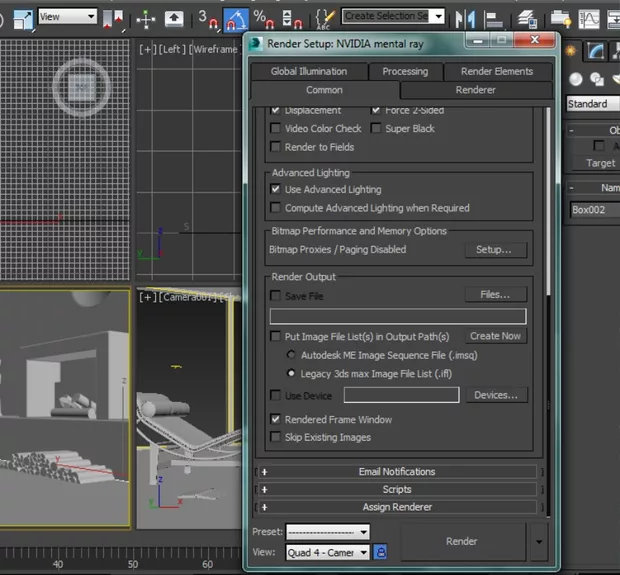Screen dimensions: 620x575
Task: Open the Preset dropdown
Action: coord(328,532)
